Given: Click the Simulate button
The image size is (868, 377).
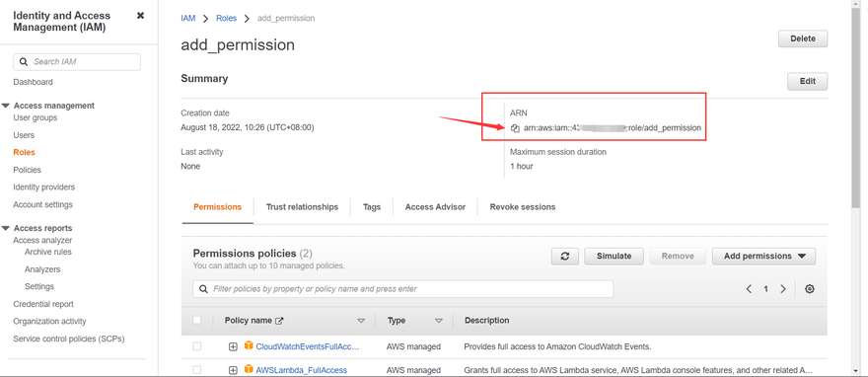Looking at the screenshot, I should pyautogui.click(x=614, y=257).
